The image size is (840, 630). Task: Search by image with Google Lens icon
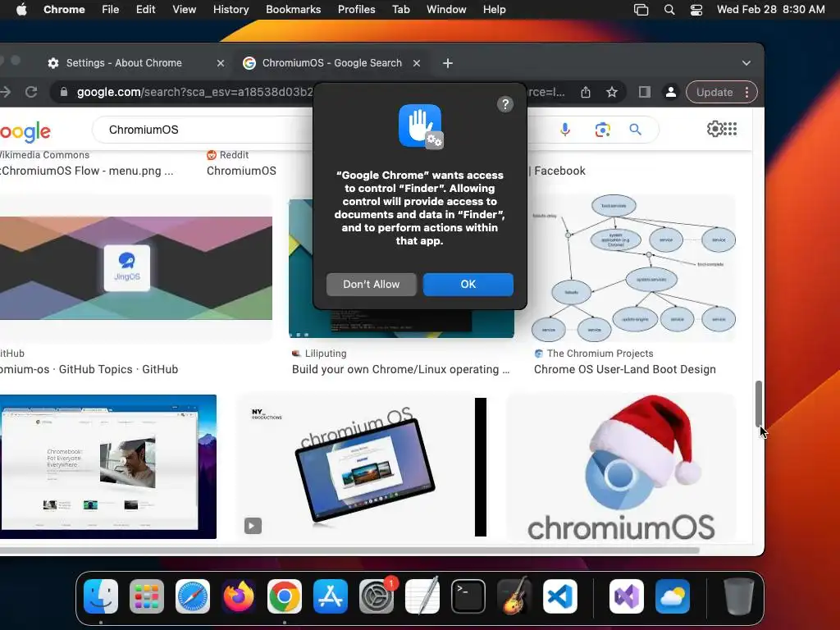pyautogui.click(x=603, y=130)
